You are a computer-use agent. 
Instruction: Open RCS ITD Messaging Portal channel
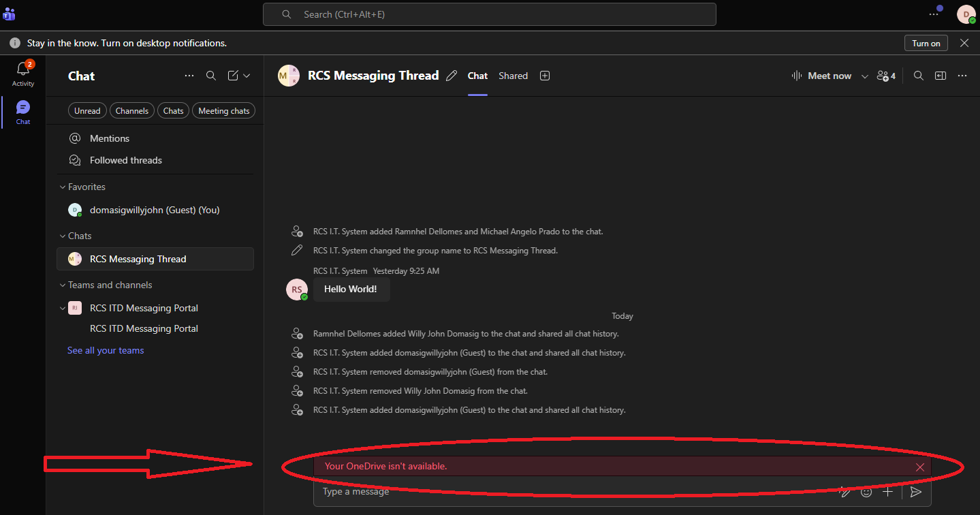(144, 328)
